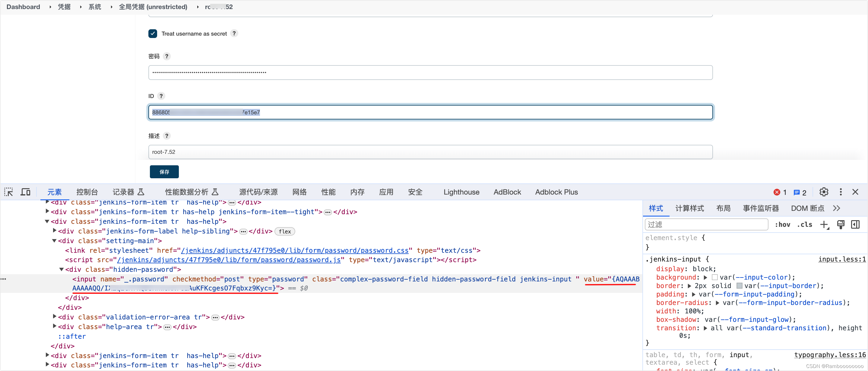Image resolution: width=868 pixels, height=371 pixels.
Task: Toggle the device toolbar icon
Action: [x=25, y=192]
